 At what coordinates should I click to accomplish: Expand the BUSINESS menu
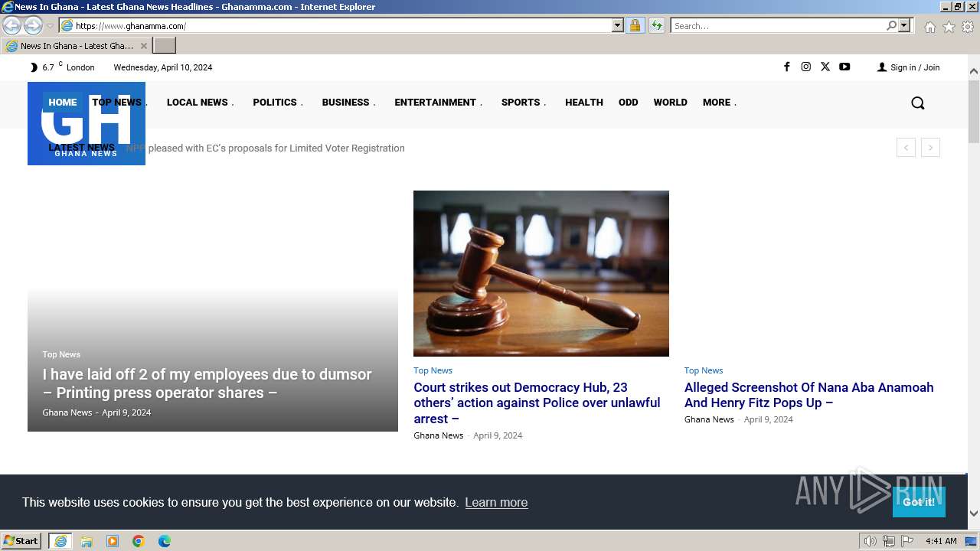[x=348, y=102]
